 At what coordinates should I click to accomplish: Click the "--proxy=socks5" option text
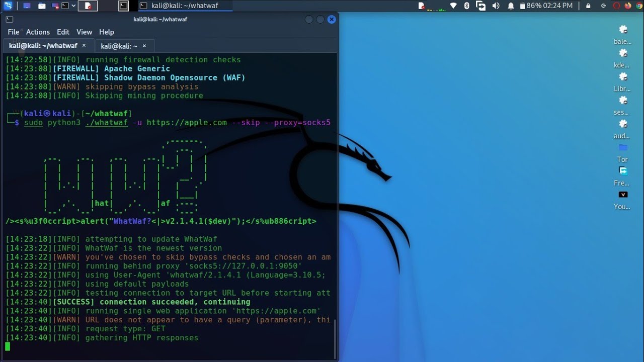[297, 123]
